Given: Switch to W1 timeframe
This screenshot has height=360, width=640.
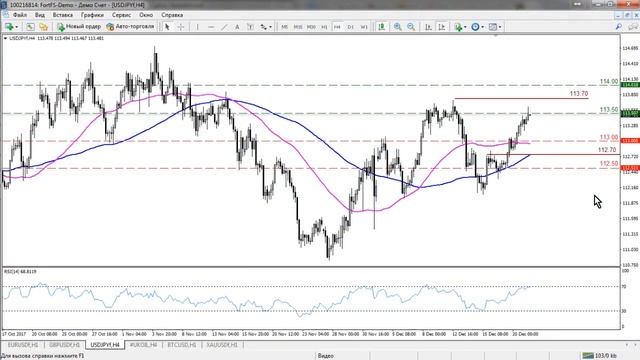Looking at the screenshot, I should coord(364,27).
